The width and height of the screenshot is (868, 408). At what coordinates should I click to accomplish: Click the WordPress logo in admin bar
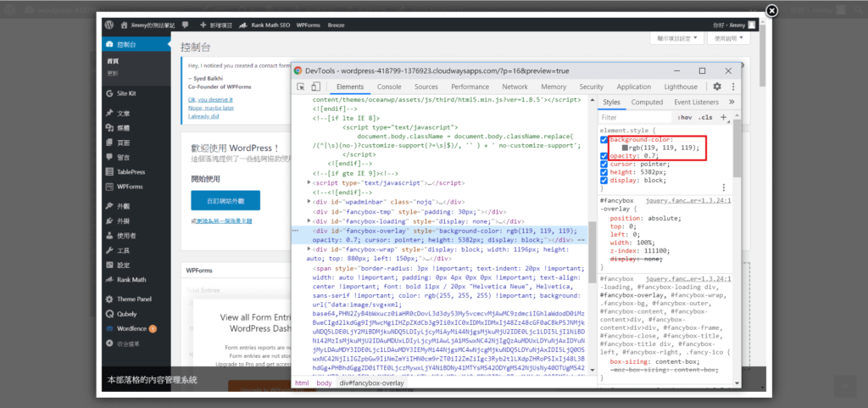pyautogui.click(x=109, y=25)
